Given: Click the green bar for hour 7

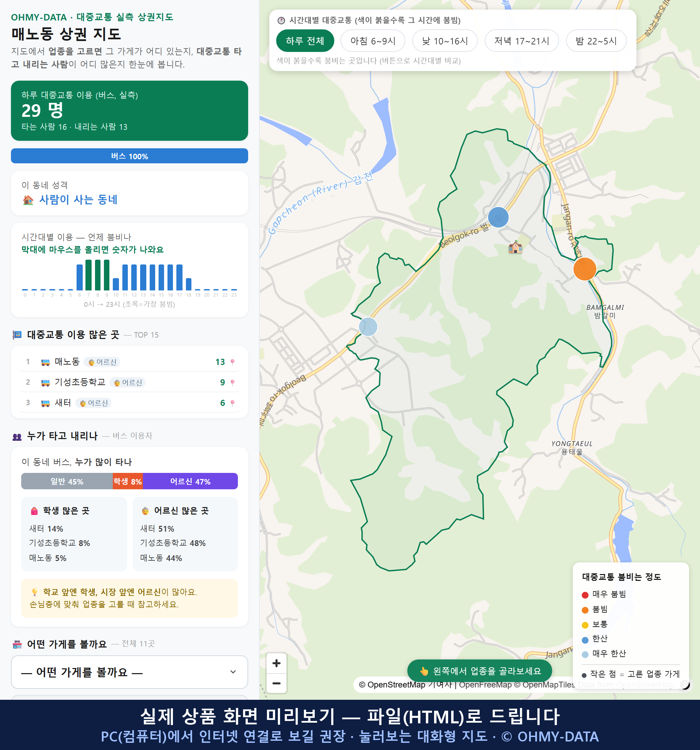Looking at the screenshot, I should click(88, 275).
